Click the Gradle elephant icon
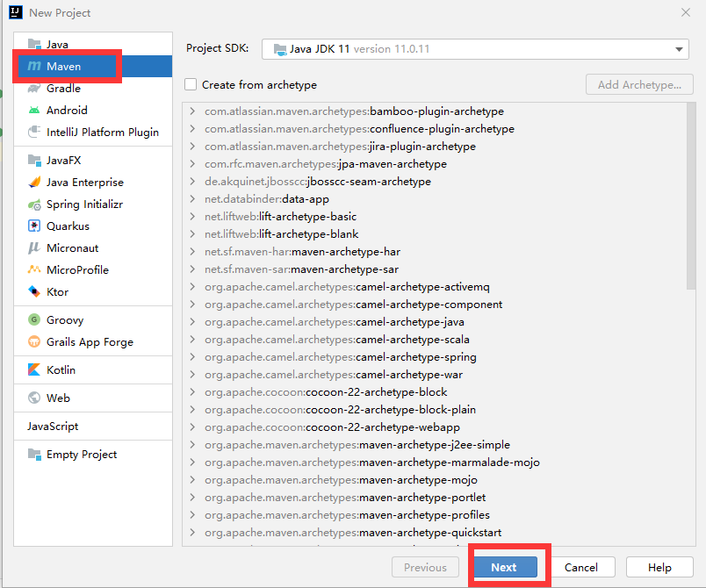706x588 pixels. [34, 88]
